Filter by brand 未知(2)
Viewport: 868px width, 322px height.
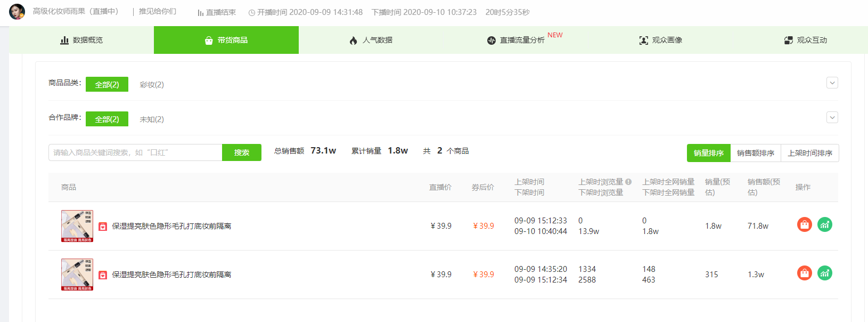click(x=152, y=119)
